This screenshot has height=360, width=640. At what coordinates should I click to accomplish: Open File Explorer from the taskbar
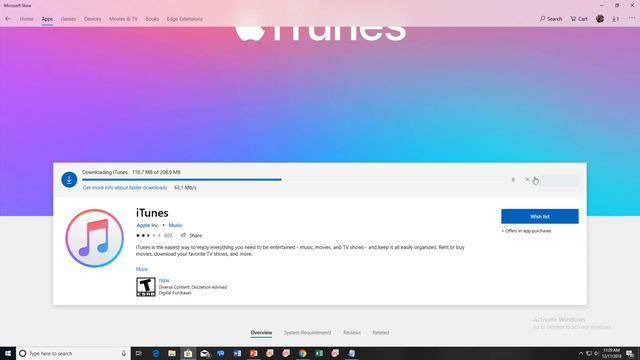(172, 353)
